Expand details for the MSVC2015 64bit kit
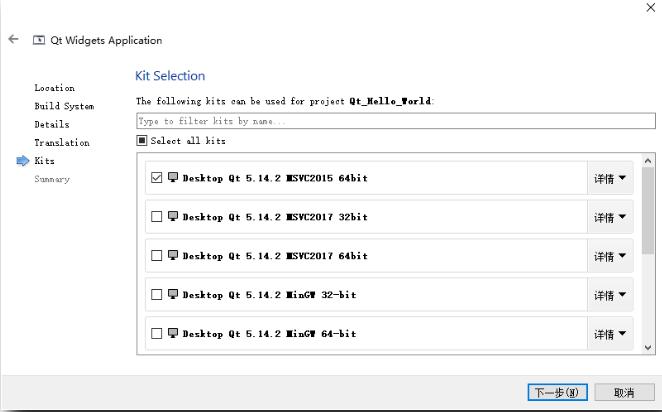This screenshot has height=412, width=662. tap(610, 178)
